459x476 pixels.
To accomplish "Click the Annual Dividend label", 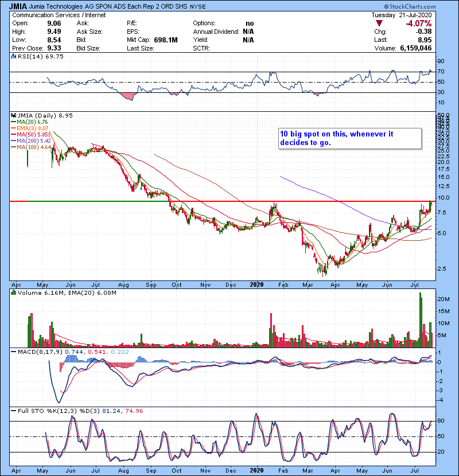I will [216, 32].
